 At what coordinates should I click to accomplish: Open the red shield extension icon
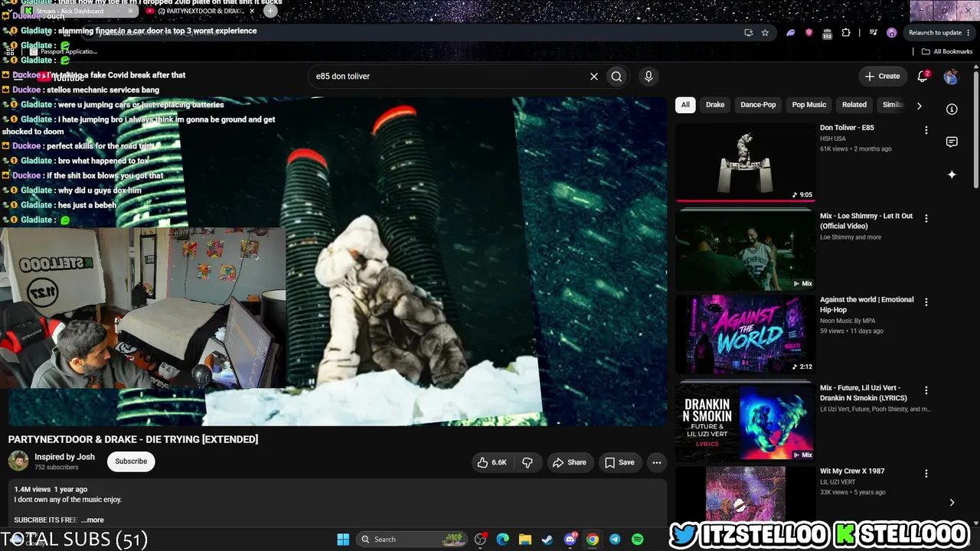(809, 33)
